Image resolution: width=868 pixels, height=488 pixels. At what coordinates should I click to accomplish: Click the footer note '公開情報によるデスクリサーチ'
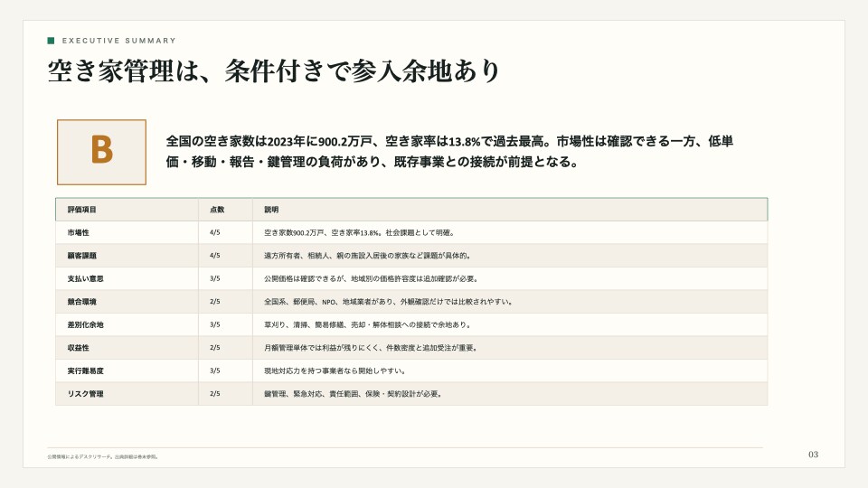point(103,457)
